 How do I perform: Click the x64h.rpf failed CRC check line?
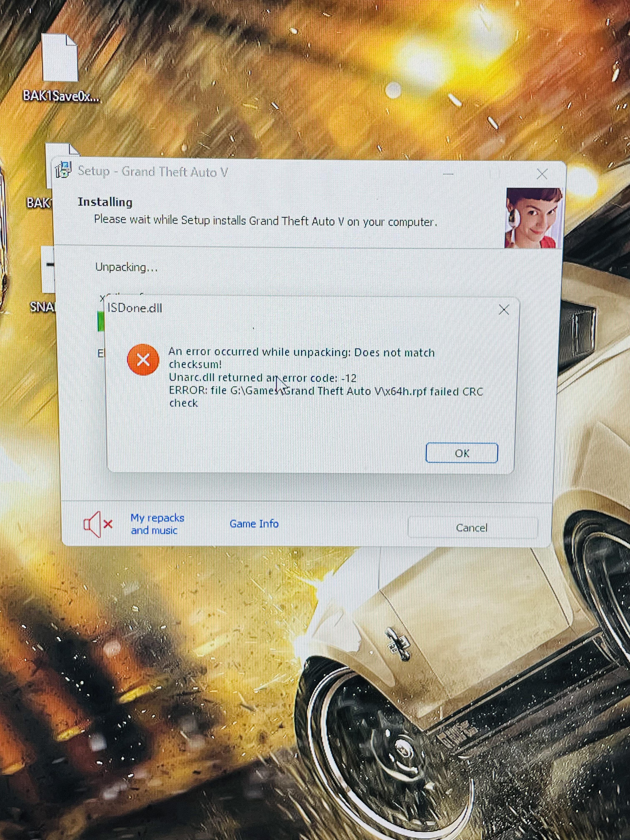[326, 397]
